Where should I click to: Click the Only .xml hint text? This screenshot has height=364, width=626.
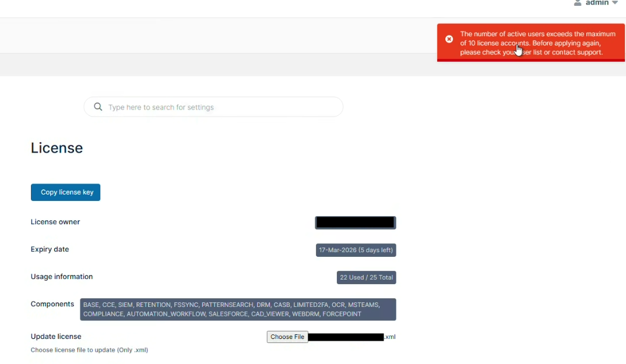[89, 350]
